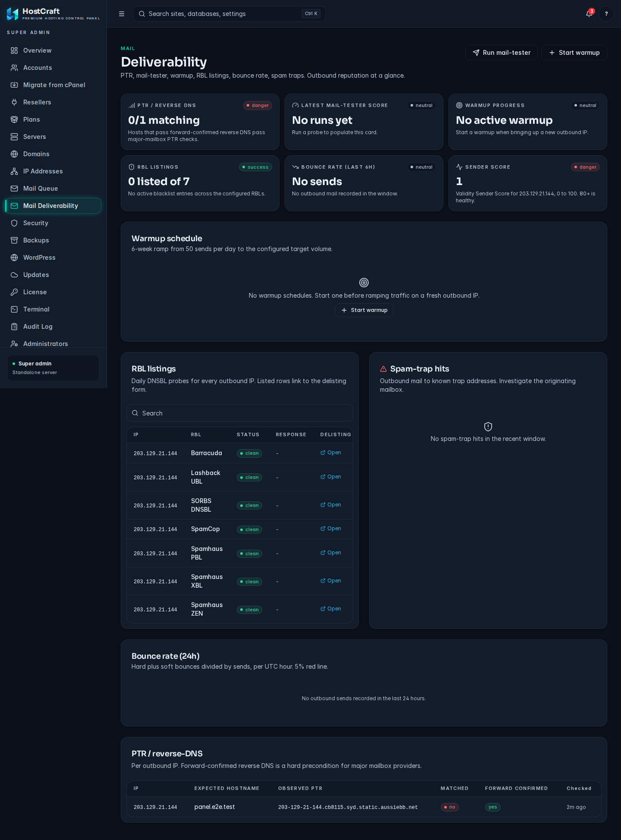Click the Accounts people icon in sidebar
The width and height of the screenshot is (621, 840).
[x=14, y=68]
